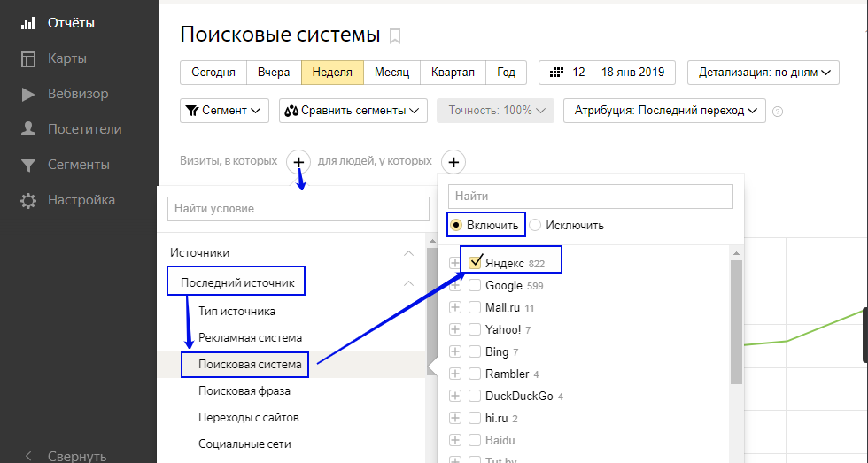Screen dimensions: 868x463
Task: Open the Сегменты funnel icon
Action: 28,165
